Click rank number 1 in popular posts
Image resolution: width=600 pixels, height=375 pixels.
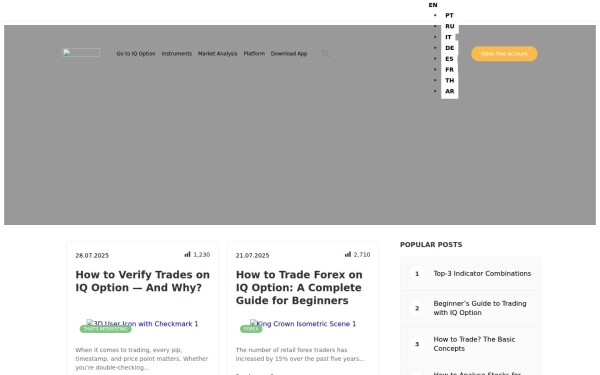coord(417,274)
